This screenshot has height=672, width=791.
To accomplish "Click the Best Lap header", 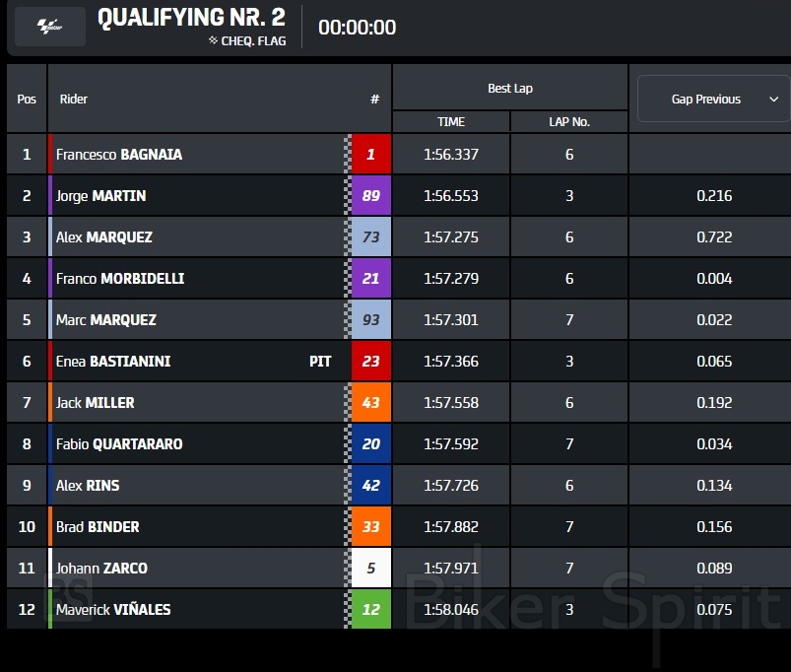I will [510, 89].
